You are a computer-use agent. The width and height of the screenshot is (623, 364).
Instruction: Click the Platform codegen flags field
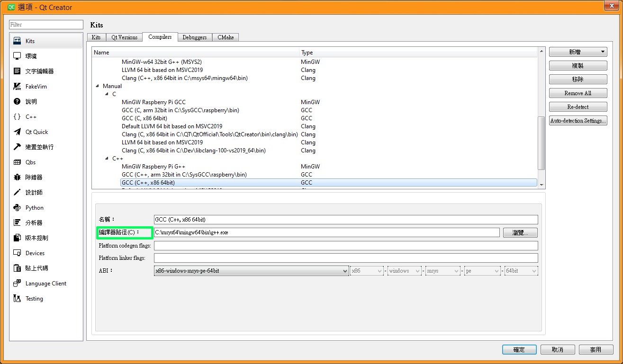click(x=346, y=246)
